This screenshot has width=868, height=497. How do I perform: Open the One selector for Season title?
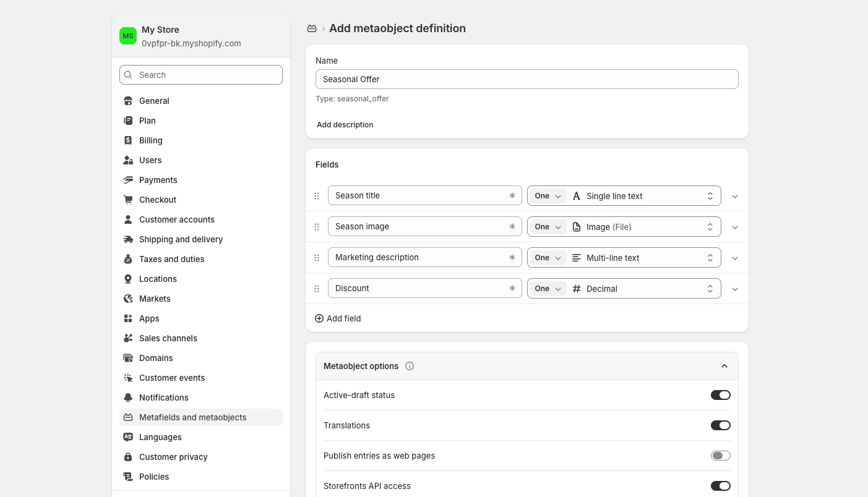(548, 196)
